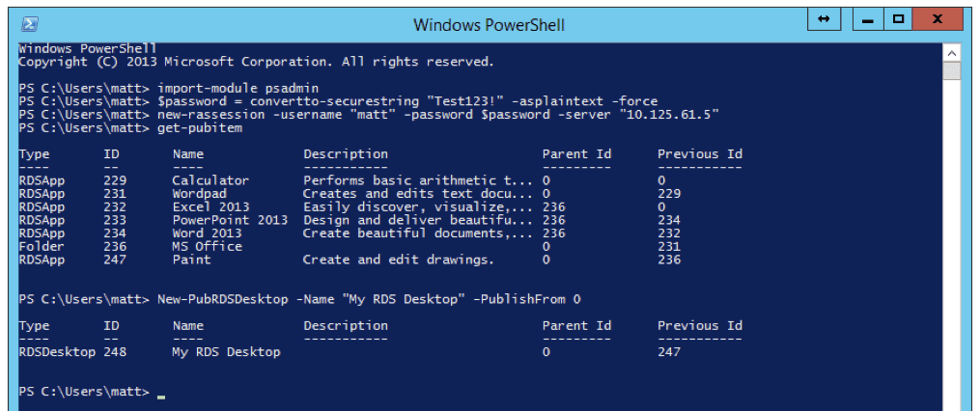Image resolution: width=980 pixels, height=411 pixels.
Task: Minimize the Windows PowerShell window
Action: pyautogui.click(x=866, y=19)
